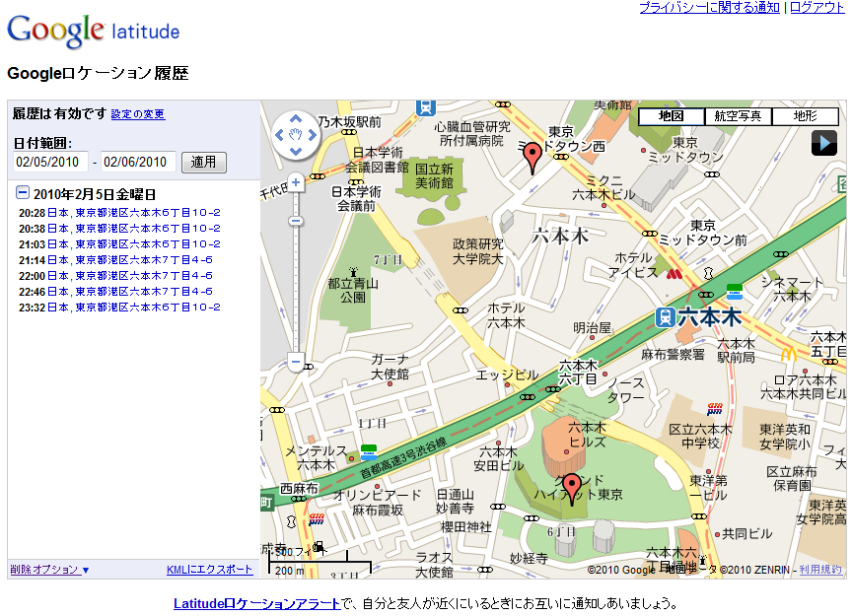This screenshot has height=616, width=852.
Task: Open the 設定の変更 link
Action: (x=138, y=114)
